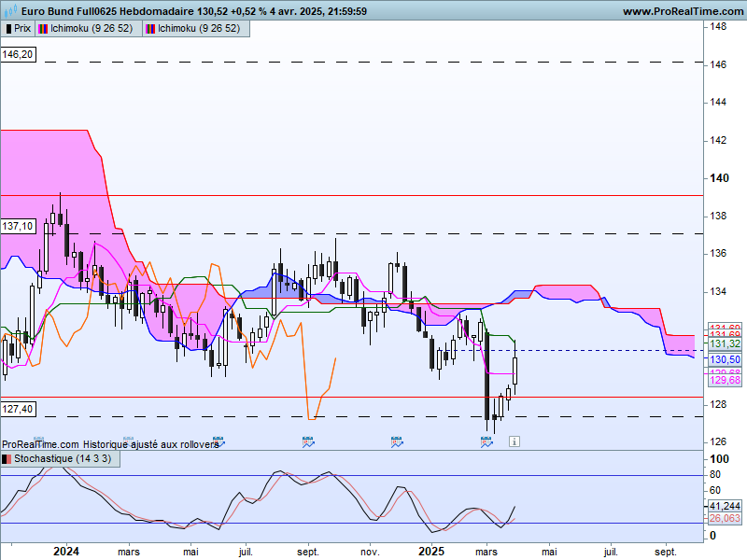Click the candlestick chart icon beside the title
Screen dimensions: 747x560
coord(10,9)
